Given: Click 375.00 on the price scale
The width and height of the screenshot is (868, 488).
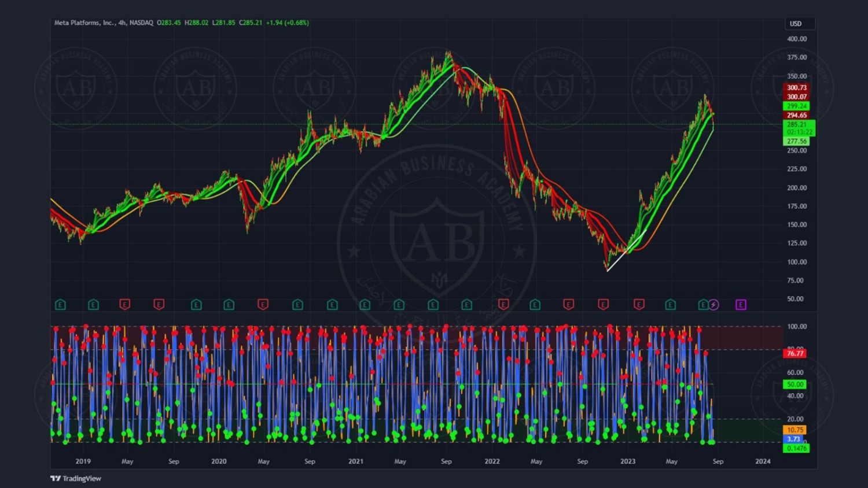Looking at the screenshot, I should pyautogui.click(x=797, y=57).
